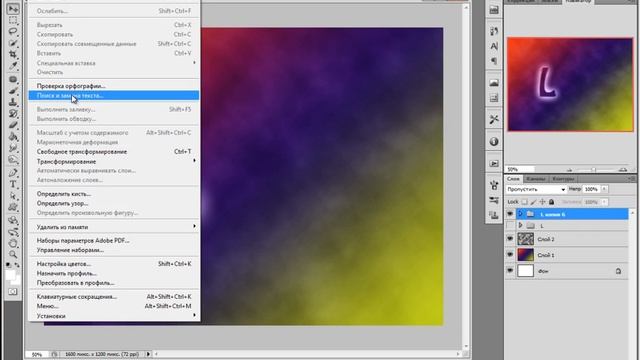Toggle lock transparent pixels checkbox

pyautogui.click(x=524, y=202)
